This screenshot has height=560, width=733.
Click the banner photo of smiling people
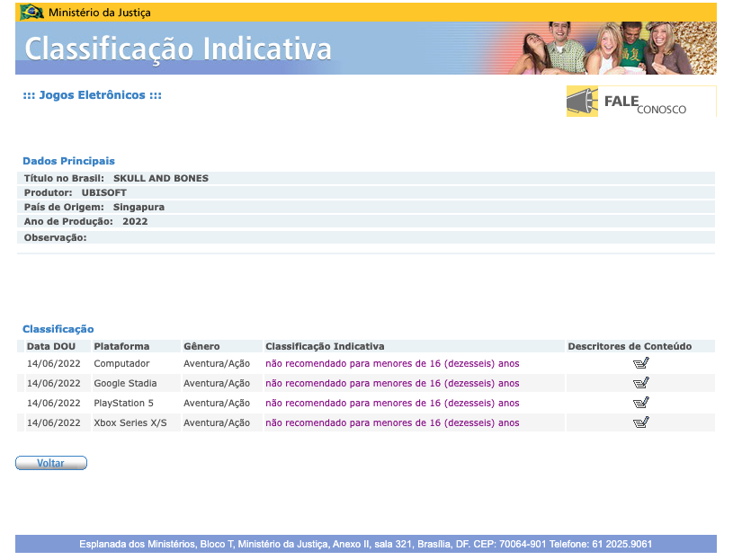(x=612, y=49)
